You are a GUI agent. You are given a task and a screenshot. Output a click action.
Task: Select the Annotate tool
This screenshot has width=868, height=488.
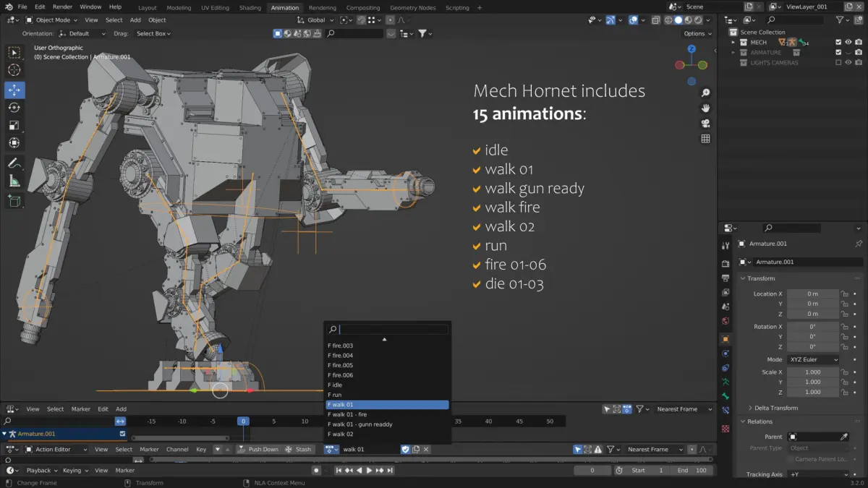pyautogui.click(x=14, y=163)
